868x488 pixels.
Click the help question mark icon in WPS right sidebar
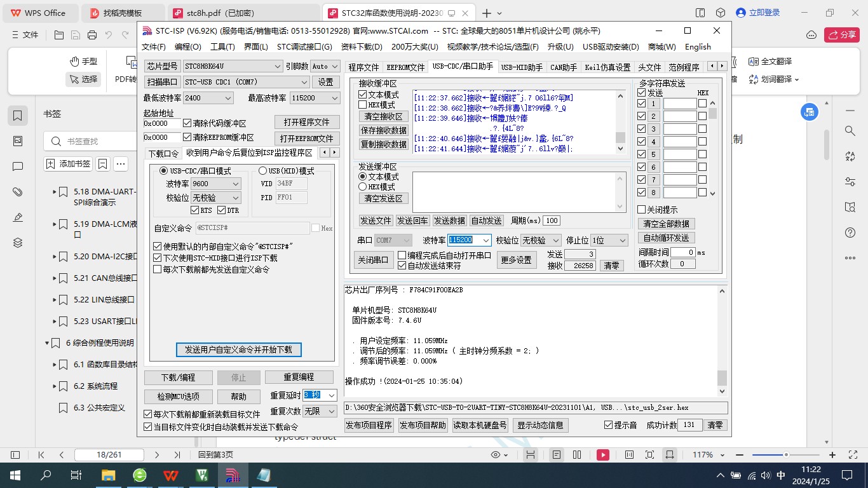coord(850,233)
